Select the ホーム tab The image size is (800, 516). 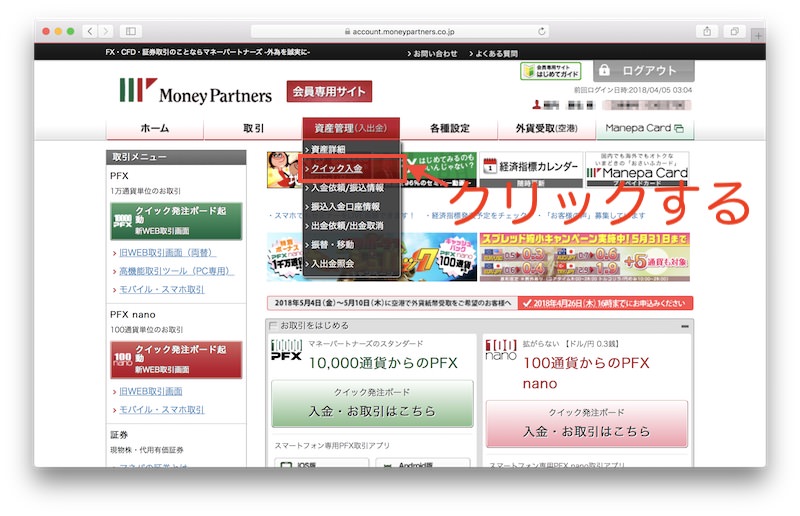tap(155, 128)
